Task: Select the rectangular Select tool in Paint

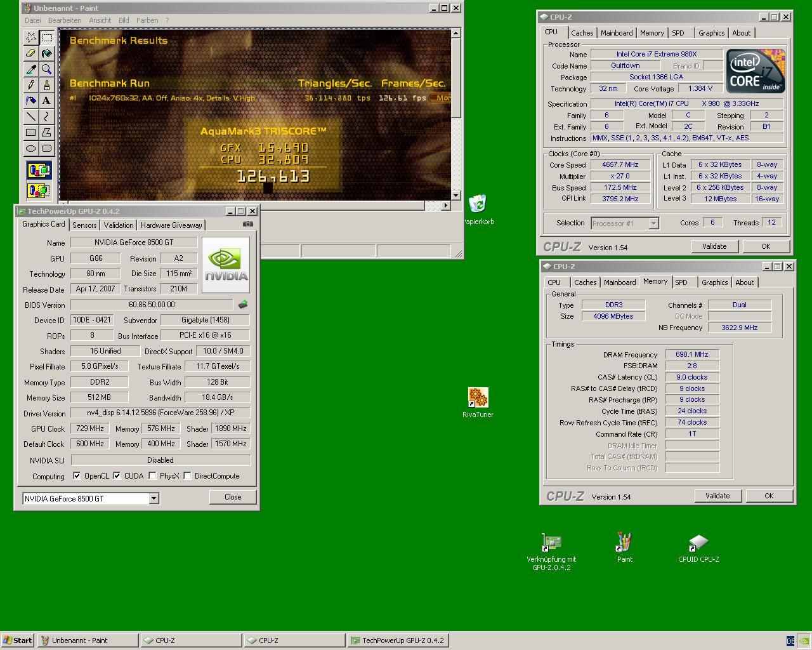Action: click(x=46, y=37)
